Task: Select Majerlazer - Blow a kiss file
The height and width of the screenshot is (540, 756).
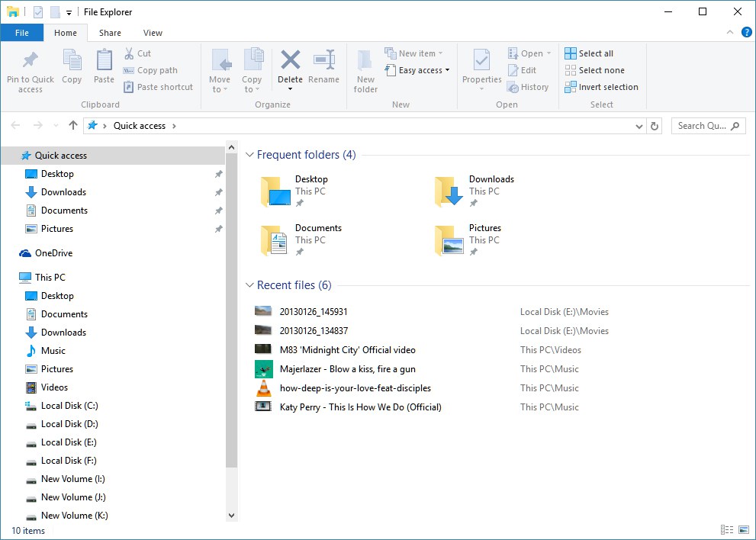Action: (347, 369)
